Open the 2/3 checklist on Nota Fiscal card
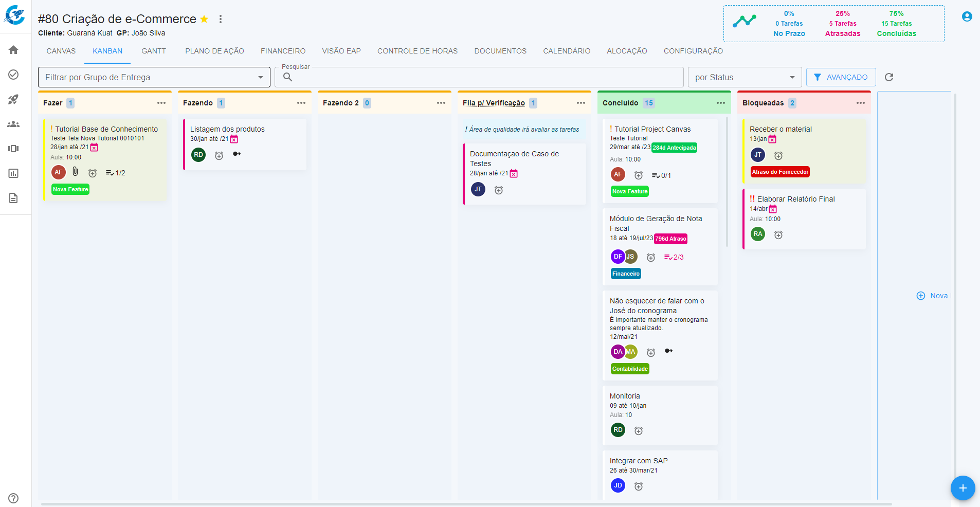Viewport: 980px width, 507px height. click(x=674, y=257)
